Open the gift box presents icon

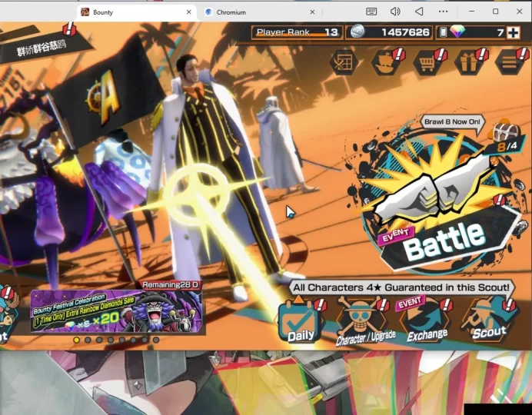(469, 62)
